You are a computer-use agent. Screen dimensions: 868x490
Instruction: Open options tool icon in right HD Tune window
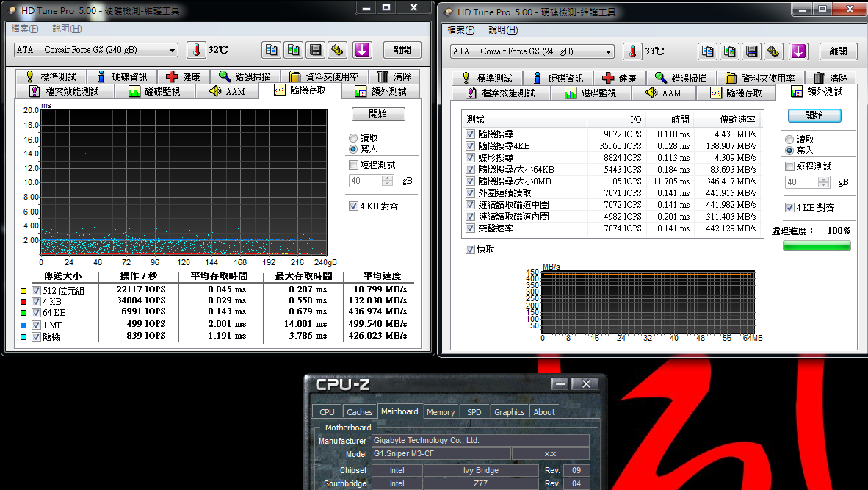[773, 51]
